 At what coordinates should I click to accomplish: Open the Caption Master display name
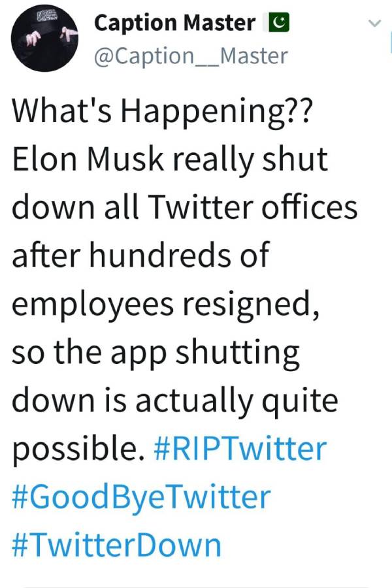174,24
